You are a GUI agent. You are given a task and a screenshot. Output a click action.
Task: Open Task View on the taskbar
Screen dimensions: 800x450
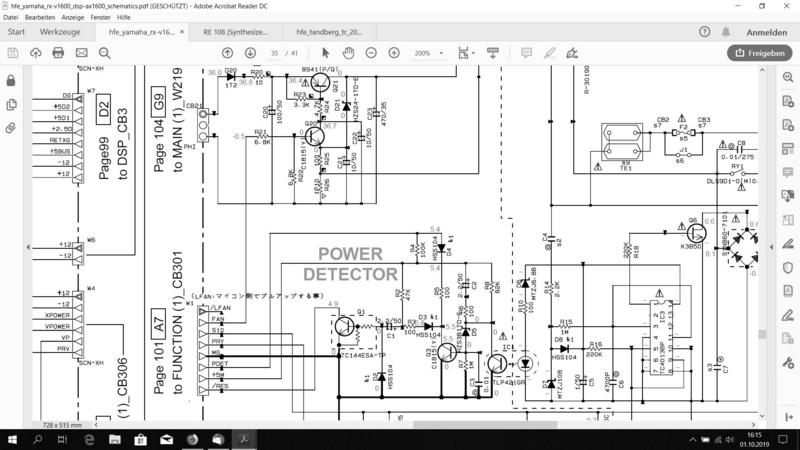tap(62, 439)
